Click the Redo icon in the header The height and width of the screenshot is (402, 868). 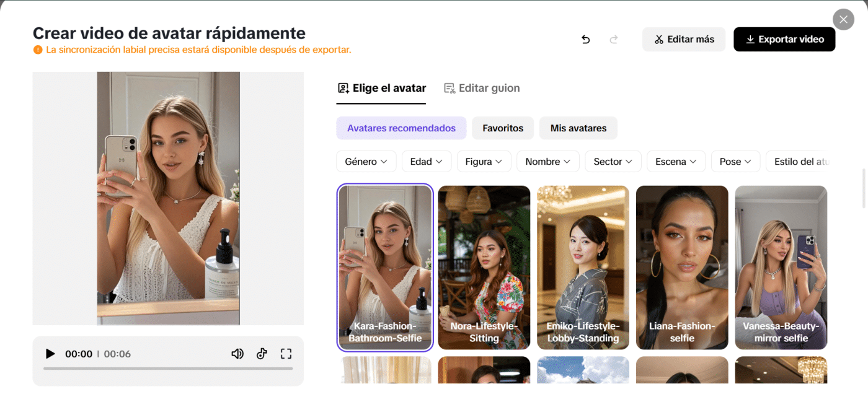(x=613, y=39)
